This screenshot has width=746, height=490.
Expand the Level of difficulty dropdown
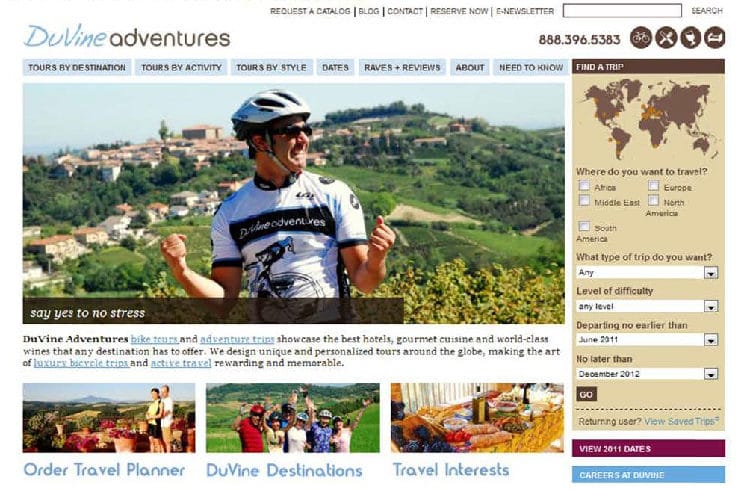(x=647, y=306)
